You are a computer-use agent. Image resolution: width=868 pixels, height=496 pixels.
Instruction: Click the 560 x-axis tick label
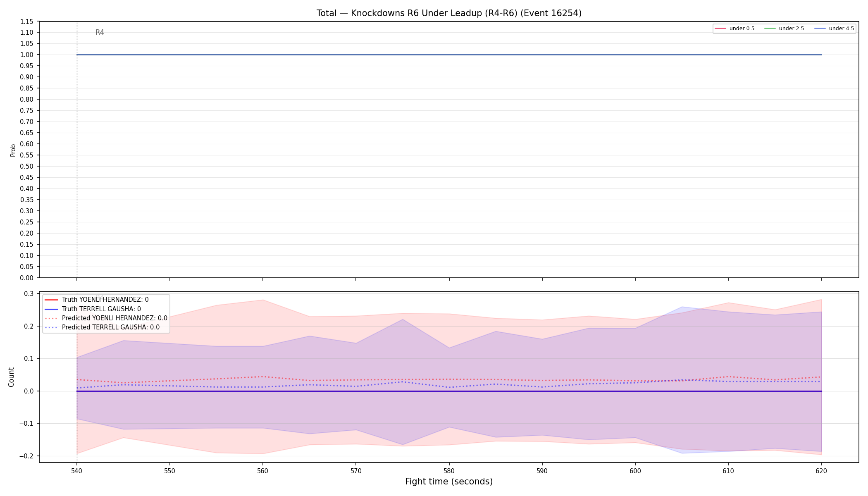point(263,470)
